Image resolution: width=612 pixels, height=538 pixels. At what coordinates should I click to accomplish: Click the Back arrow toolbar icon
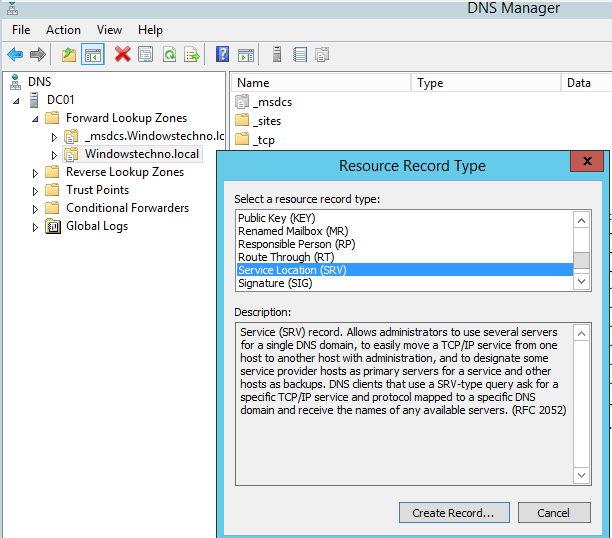click(x=15, y=54)
